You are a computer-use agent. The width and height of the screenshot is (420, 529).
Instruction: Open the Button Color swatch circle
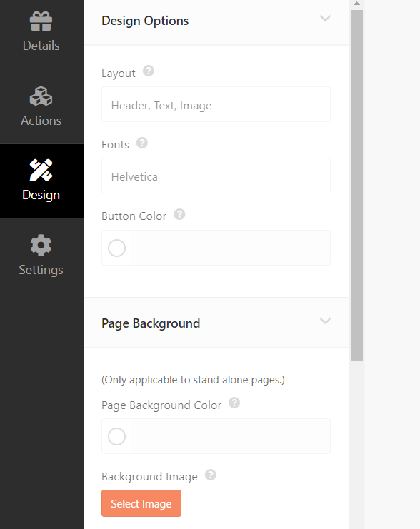click(x=117, y=248)
